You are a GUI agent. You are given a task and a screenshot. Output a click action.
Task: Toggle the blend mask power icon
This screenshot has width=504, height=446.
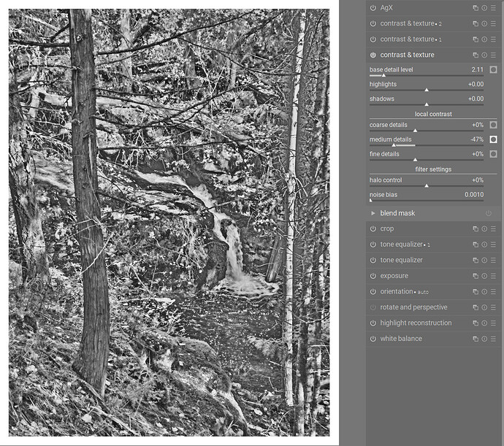(489, 213)
